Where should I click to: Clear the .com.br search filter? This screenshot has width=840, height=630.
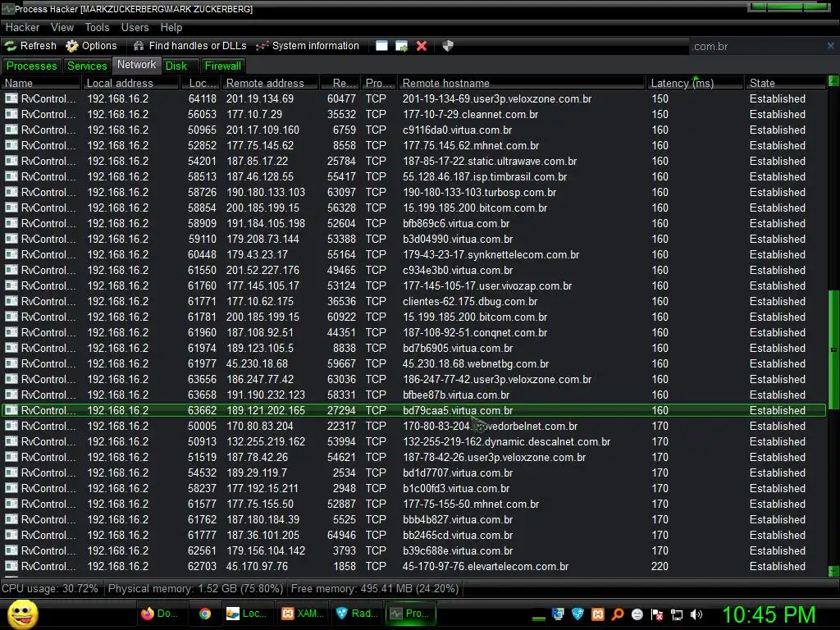830,46
